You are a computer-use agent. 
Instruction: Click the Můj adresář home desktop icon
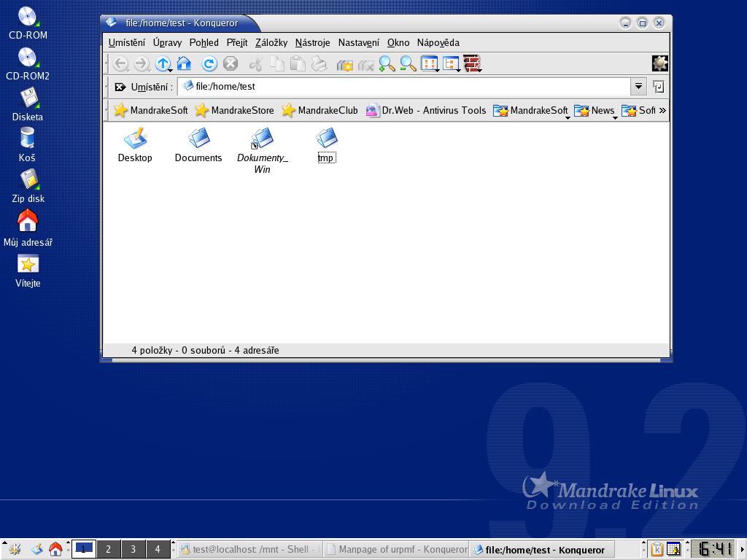pos(28,228)
